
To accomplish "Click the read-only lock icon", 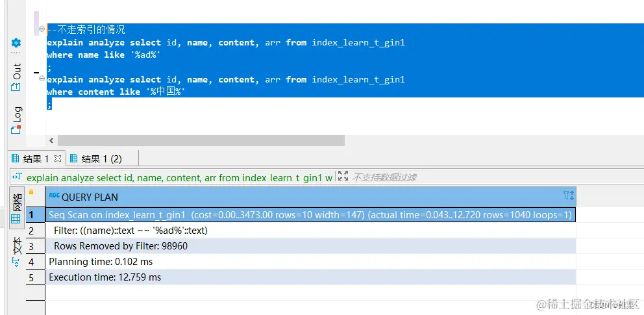I will click(31, 192).
